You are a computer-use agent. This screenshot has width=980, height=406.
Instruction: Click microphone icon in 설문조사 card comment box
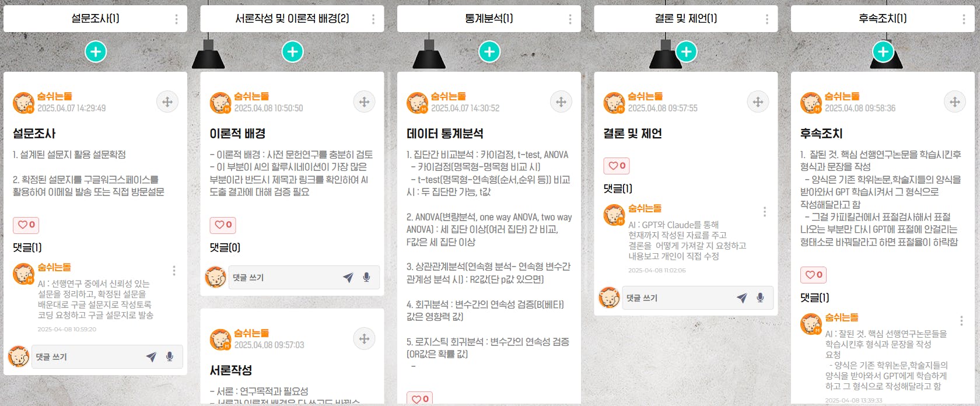(x=170, y=356)
